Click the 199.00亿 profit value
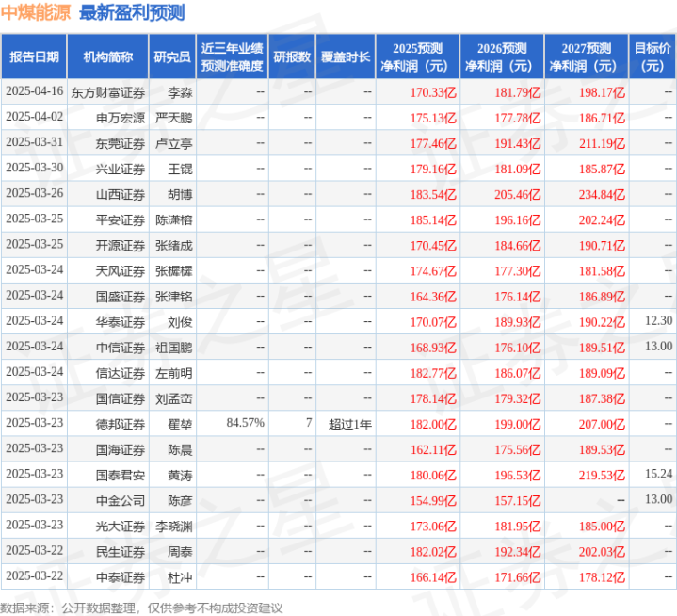This screenshot has width=677, height=616. pyautogui.click(x=517, y=424)
